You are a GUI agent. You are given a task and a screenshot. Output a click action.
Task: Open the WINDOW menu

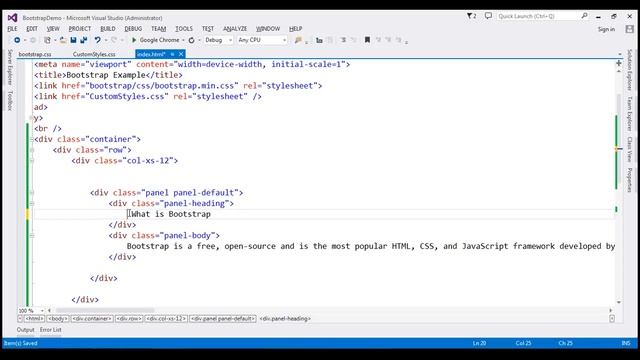click(x=268, y=29)
